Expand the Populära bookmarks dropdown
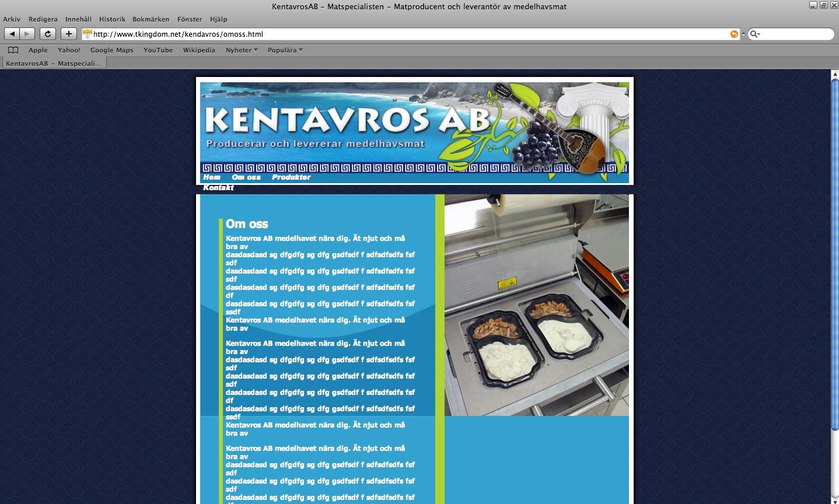Viewport: 839px width, 504px height. click(x=285, y=50)
